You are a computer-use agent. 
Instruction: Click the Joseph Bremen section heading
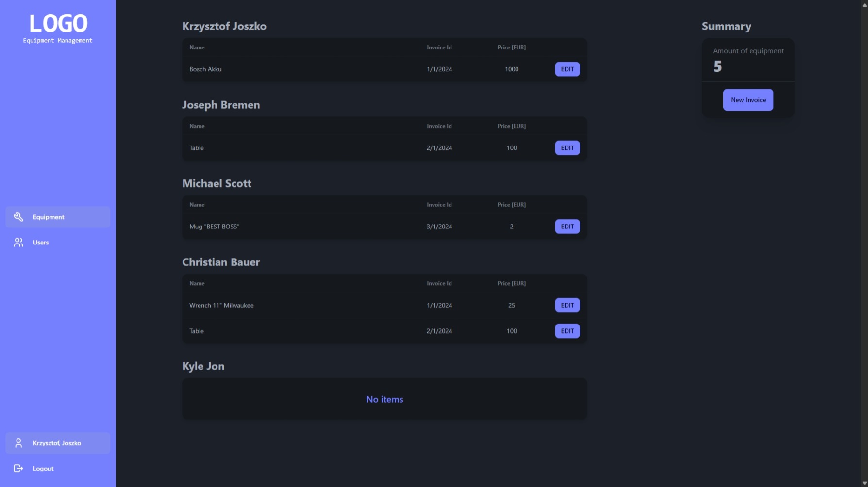[221, 105]
